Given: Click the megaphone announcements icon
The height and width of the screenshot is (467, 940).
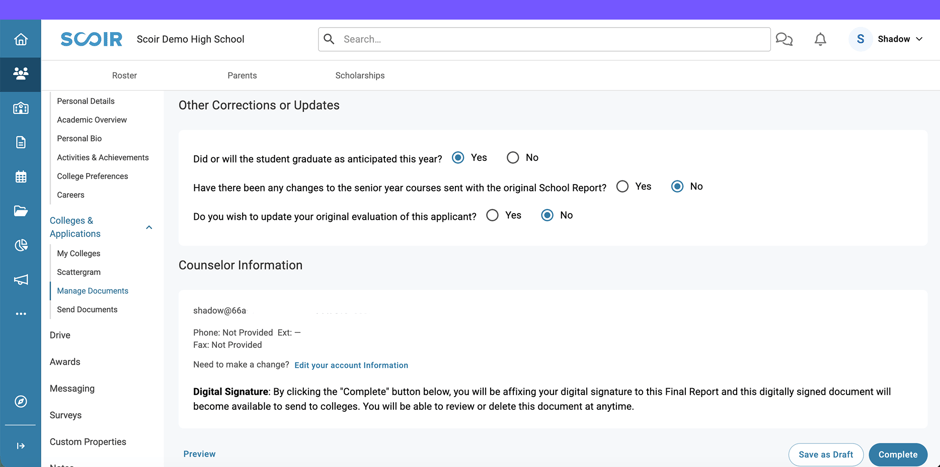Looking at the screenshot, I should click(20, 280).
